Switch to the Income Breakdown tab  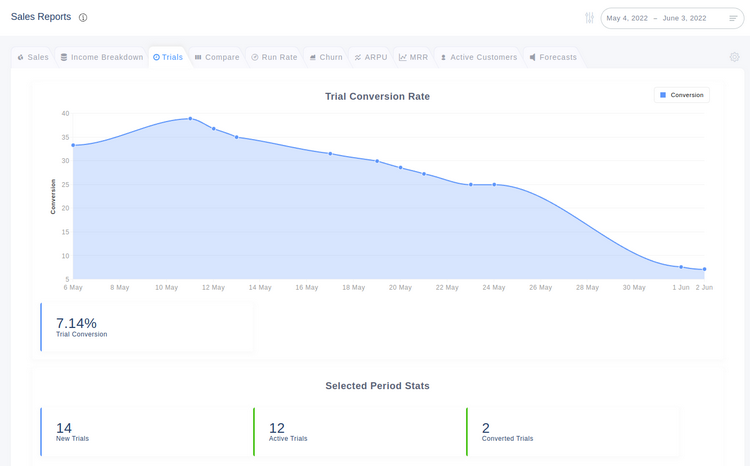point(102,57)
